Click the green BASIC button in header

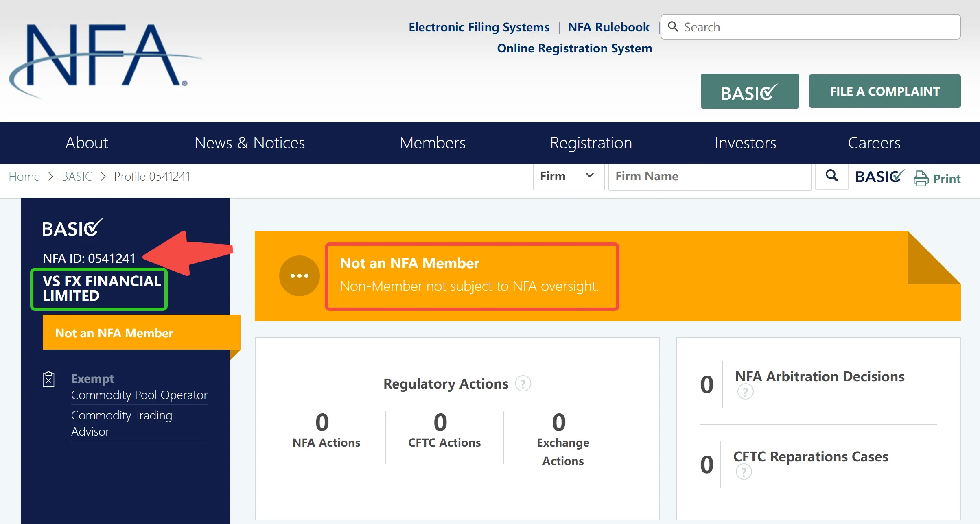pos(750,91)
